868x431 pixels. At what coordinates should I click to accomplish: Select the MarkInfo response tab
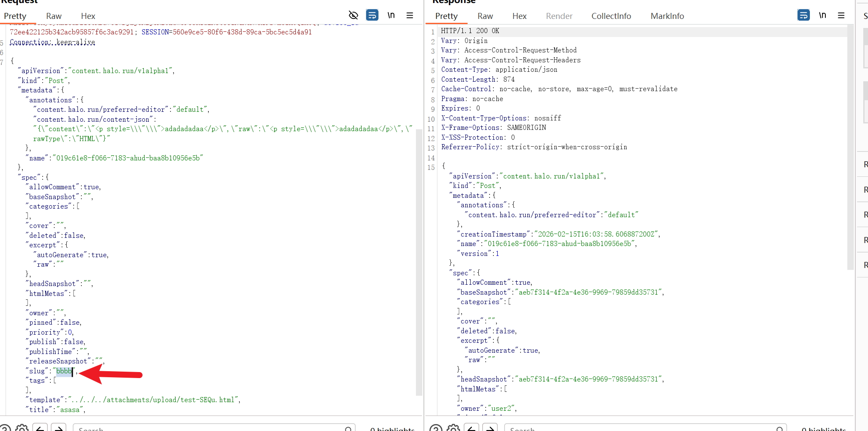[667, 16]
